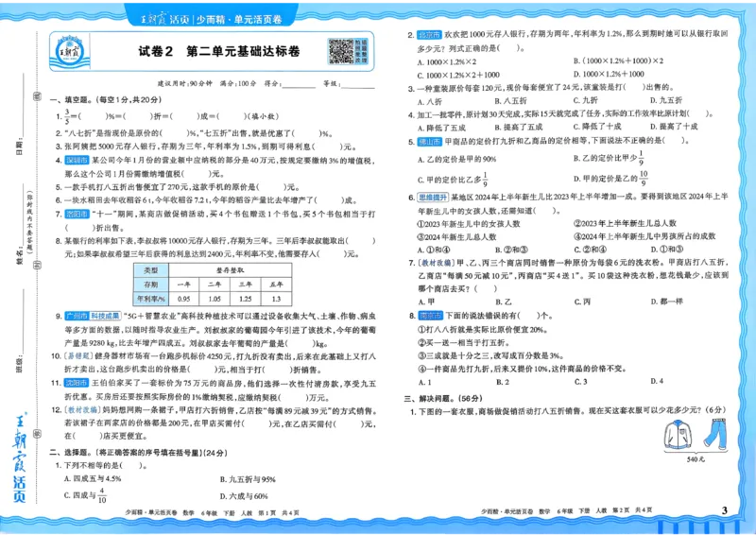Viewport: 756px width, 535px height.
Task: Click the title 试卷2 第二单元基础达标卷
Action: tap(219, 51)
